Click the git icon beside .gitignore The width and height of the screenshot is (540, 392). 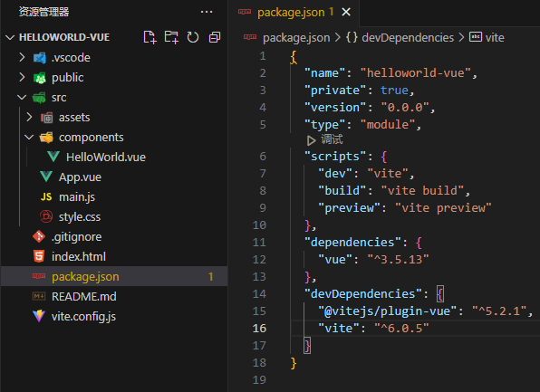tap(39, 236)
